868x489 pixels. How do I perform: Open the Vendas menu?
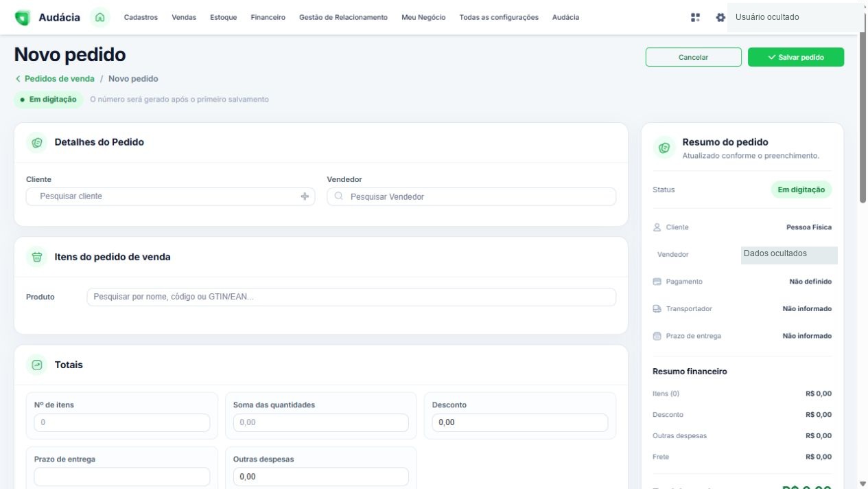coord(184,17)
